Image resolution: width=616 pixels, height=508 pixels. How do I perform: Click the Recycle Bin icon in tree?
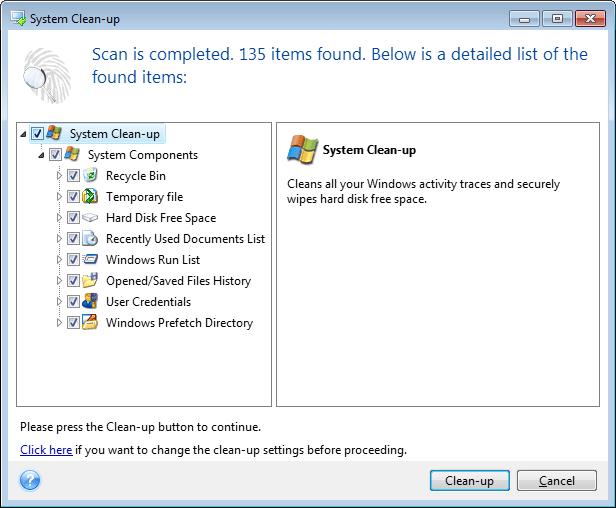[90, 176]
